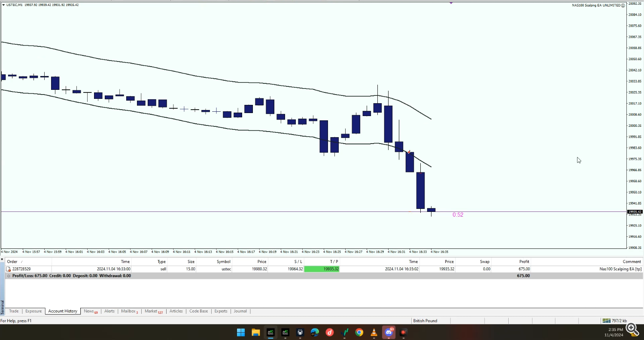The width and height of the screenshot is (644, 340).
Task: Click the 'Nas100 Scalping EA [tp]' comment
Action: [621, 269]
